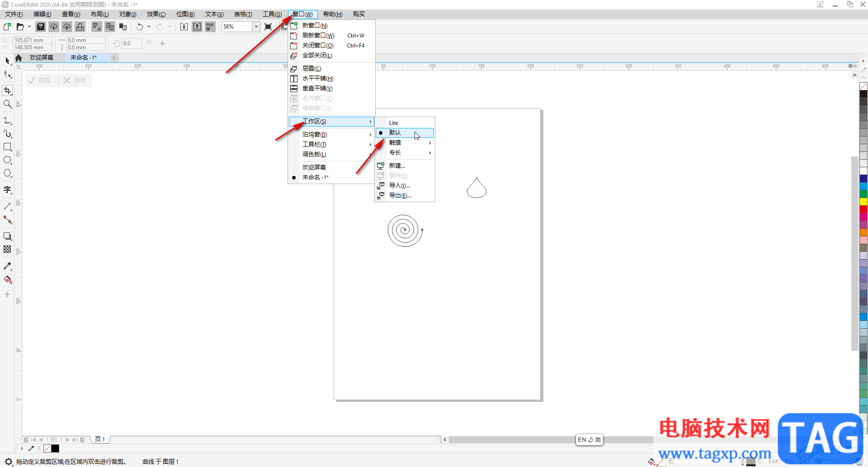The image size is (868, 467).
Task: Pick the yellow swatch in the palette
Action: point(863,202)
